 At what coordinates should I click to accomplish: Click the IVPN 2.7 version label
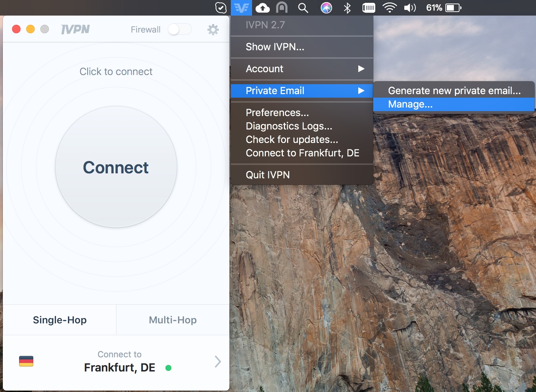[x=265, y=25]
